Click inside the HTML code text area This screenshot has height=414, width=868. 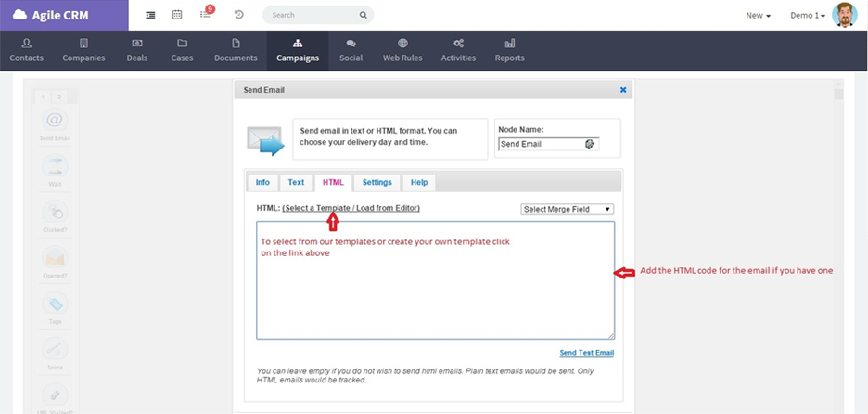(x=435, y=280)
